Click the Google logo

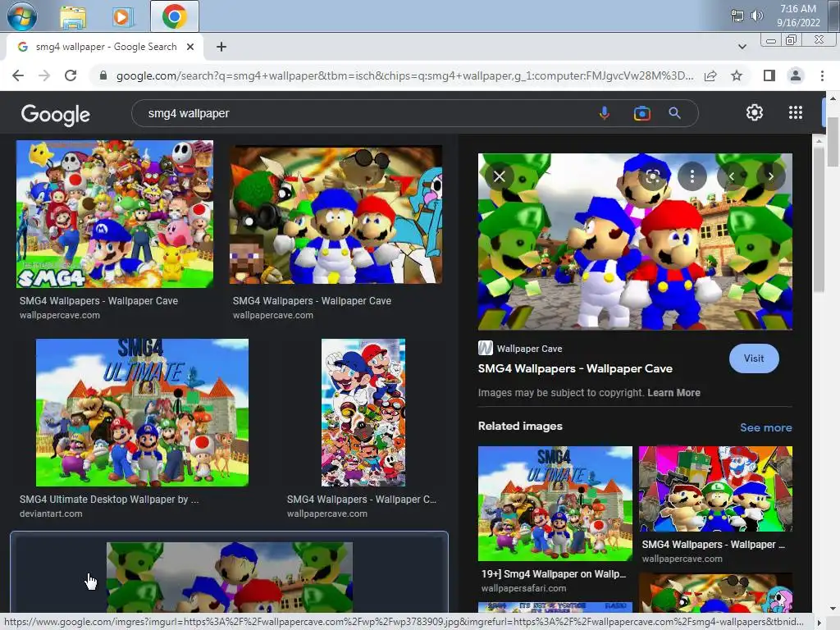pyautogui.click(x=55, y=113)
